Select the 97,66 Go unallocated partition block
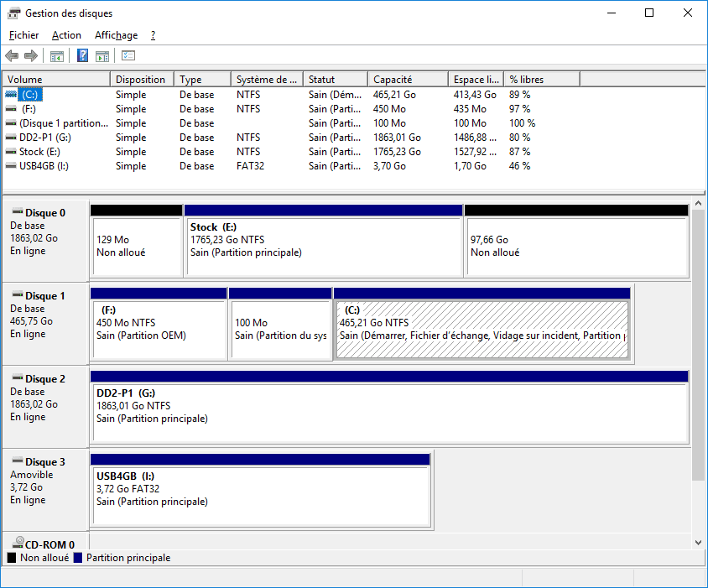Image resolution: width=708 pixels, height=588 pixels. tap(575, 246)
